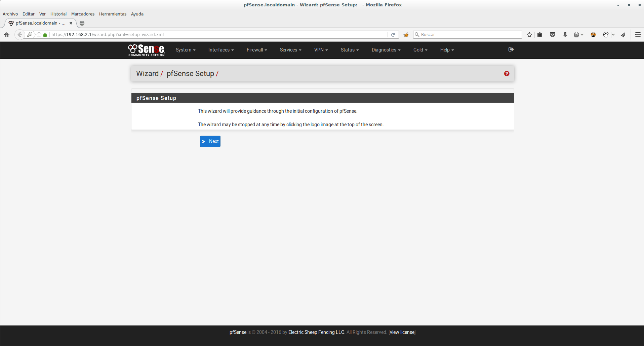Open the Services dropdown menu

290,50
